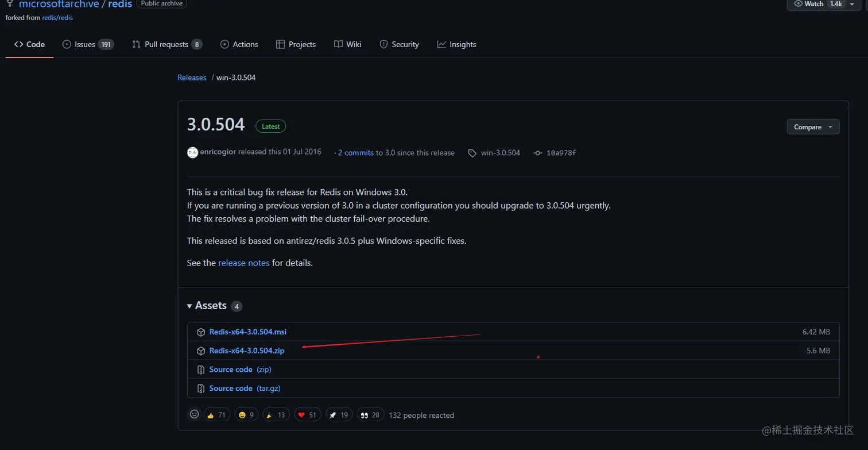Click the package icon beside Redis-x64-3.0.504.zip
This screenshot has width=868, height=450.
pos(201,351)
